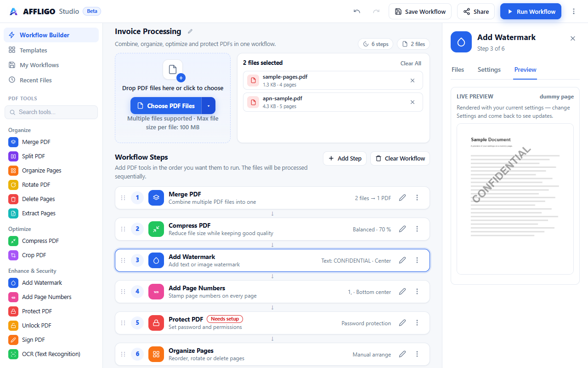Edit the Compress PDF step settings

pyautogui.click(x=402, y=229)
